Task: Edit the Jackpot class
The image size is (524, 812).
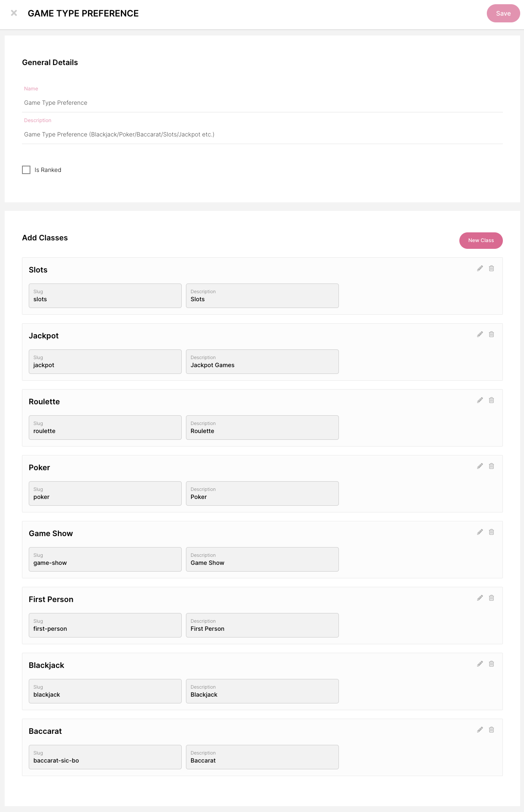Action: (x=480, y=334)
